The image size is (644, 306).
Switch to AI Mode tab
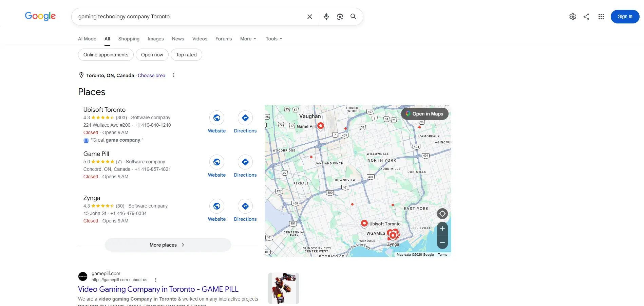click(x=87, y=39)
